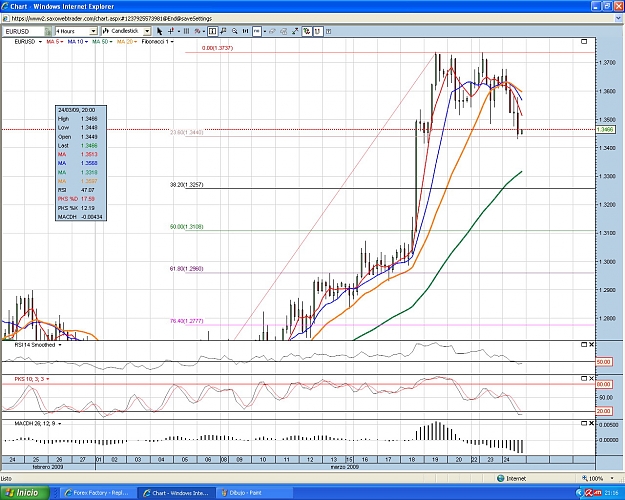The height and width of the screenshot is (500, 625).
Task: Maximize the PKS stochastic panel
Action: tap(584, 378)
